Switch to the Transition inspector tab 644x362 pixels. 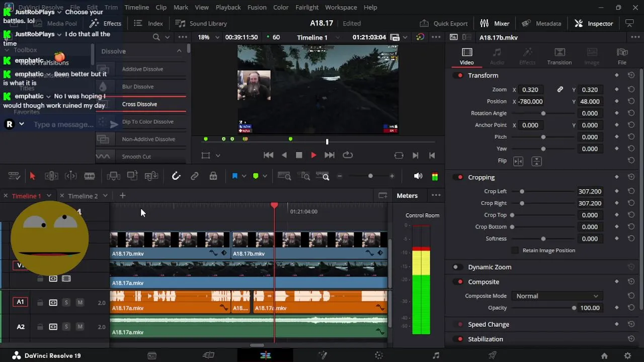pyautogui.click(x=559, y=56)
